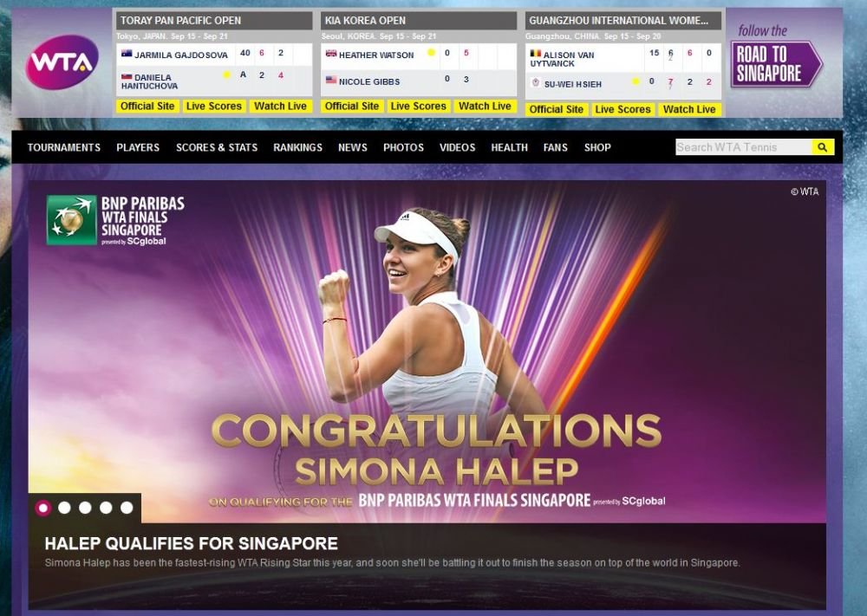
Task: Click player name Nicole Gibbs
Action: 369,81
